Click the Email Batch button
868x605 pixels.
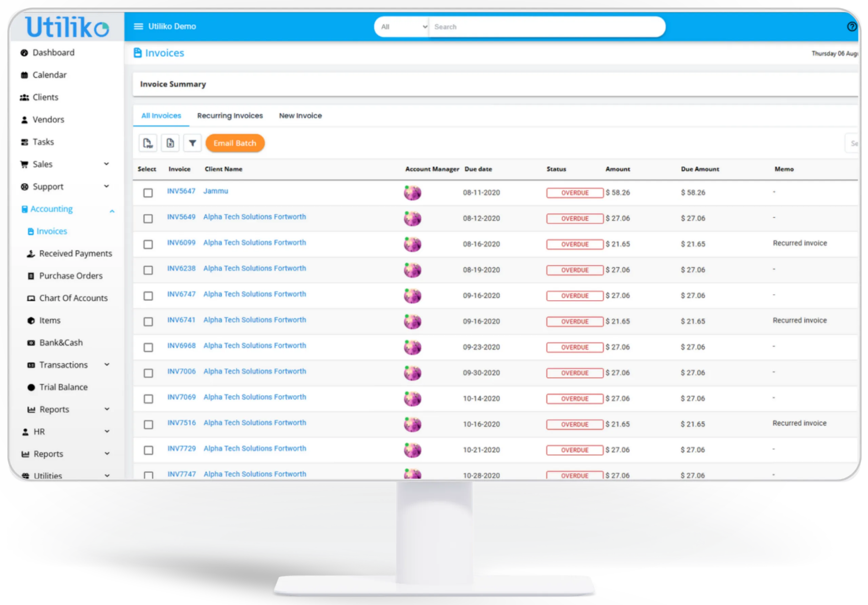point(235,143)
